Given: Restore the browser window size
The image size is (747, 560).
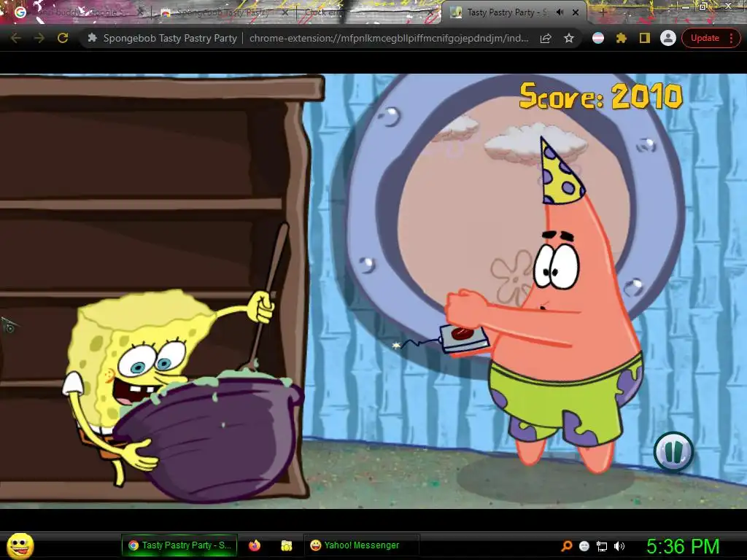Looking at the screenshot, I should 703,6.
